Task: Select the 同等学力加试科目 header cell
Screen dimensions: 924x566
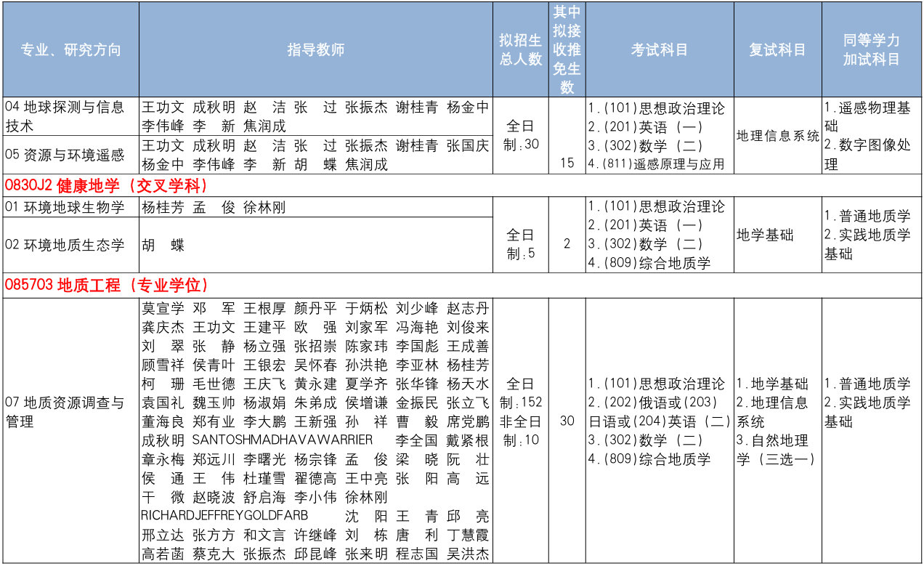Action: pos(872,50)
